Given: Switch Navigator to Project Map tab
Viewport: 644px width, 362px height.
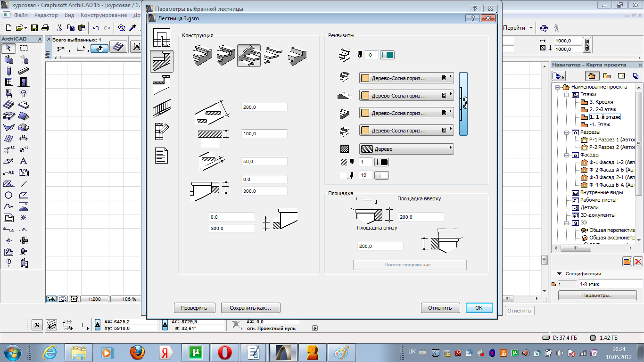Looking at the screenshot, I should click(592, 75).
